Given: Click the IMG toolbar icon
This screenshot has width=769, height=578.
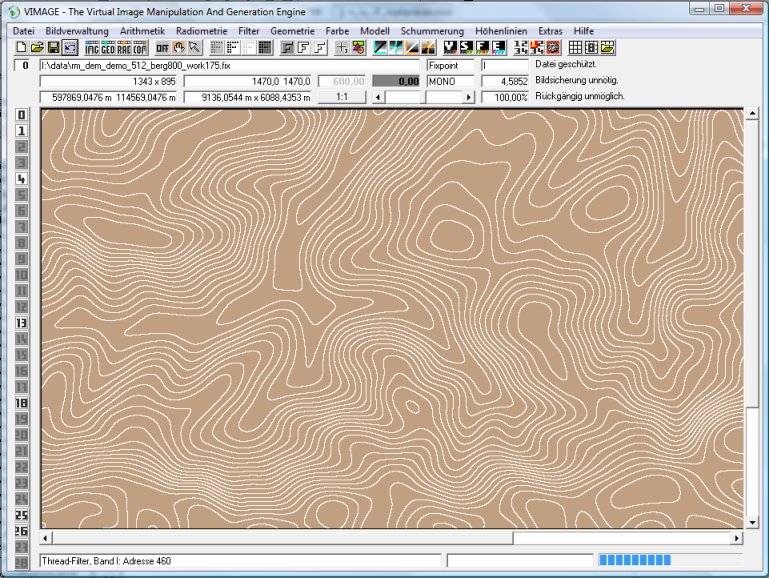Looking at the screenshot, I should click(x=92, y=47).
